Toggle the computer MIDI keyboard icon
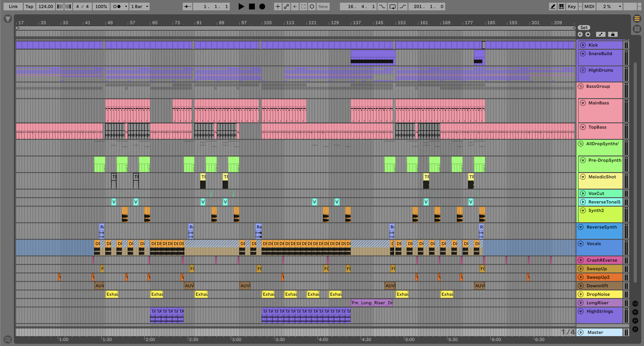 [561, 6]
